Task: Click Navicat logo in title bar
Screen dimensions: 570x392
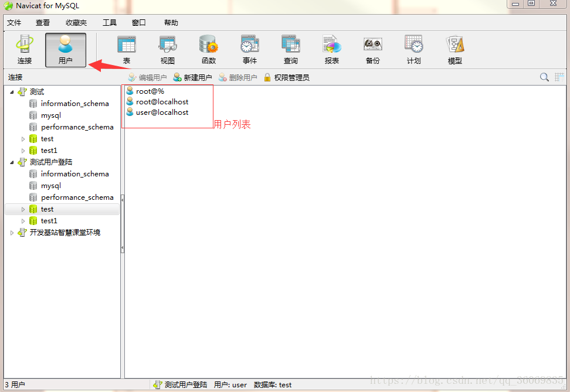Action: pos(8,6)
